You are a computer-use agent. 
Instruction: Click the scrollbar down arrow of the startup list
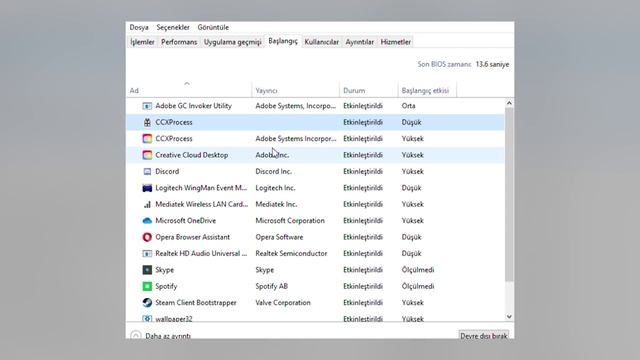[x=509, y=316]
